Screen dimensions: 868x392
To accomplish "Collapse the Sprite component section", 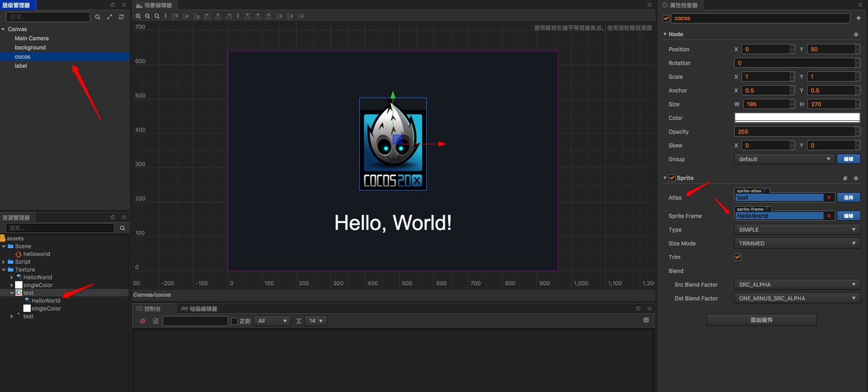I will [x=665, y=178].
